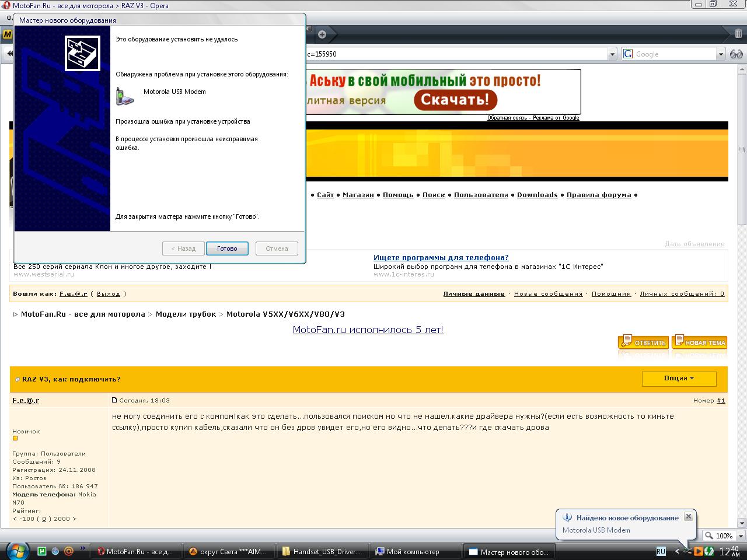This screenshot has width=747, height=560.
Task: Click the address bar URL field
Action: tap(456, 54)
